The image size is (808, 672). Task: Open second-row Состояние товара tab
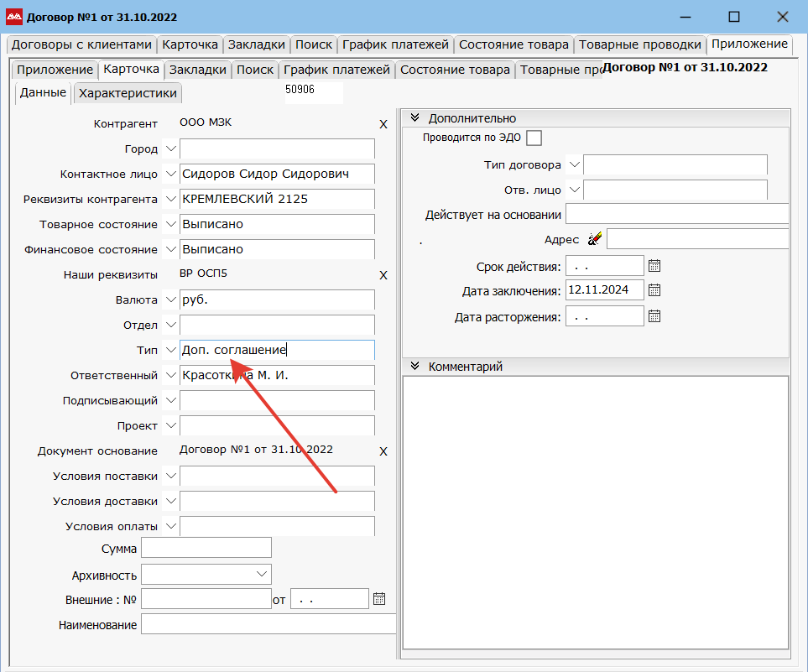[455, 70]
